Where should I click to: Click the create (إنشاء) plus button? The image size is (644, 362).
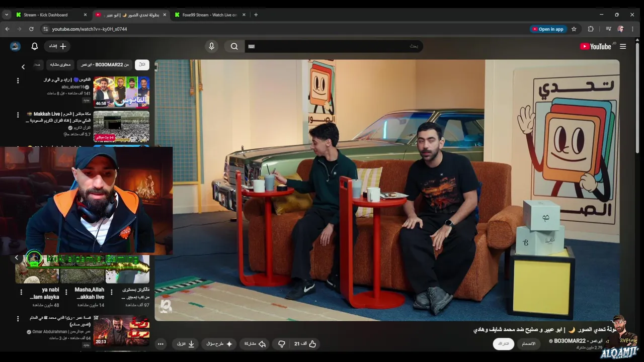pyautogui.click(x=58, y=46)
